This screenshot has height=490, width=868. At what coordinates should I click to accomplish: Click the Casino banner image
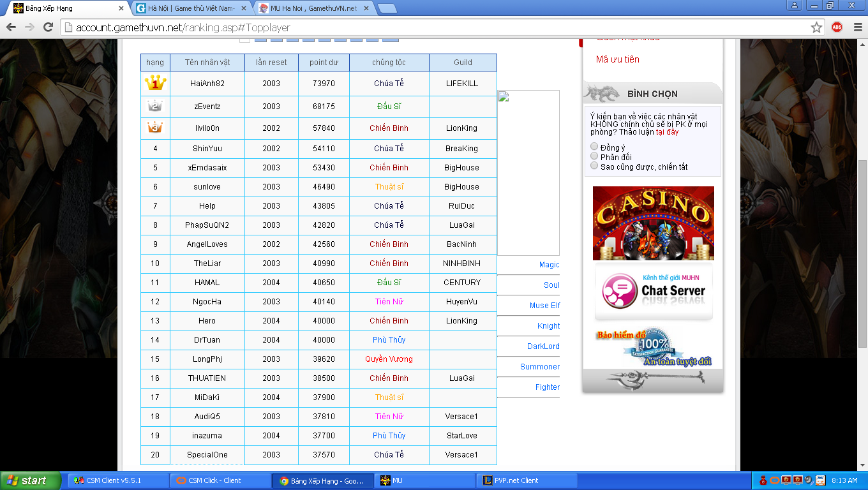point(653,223)
